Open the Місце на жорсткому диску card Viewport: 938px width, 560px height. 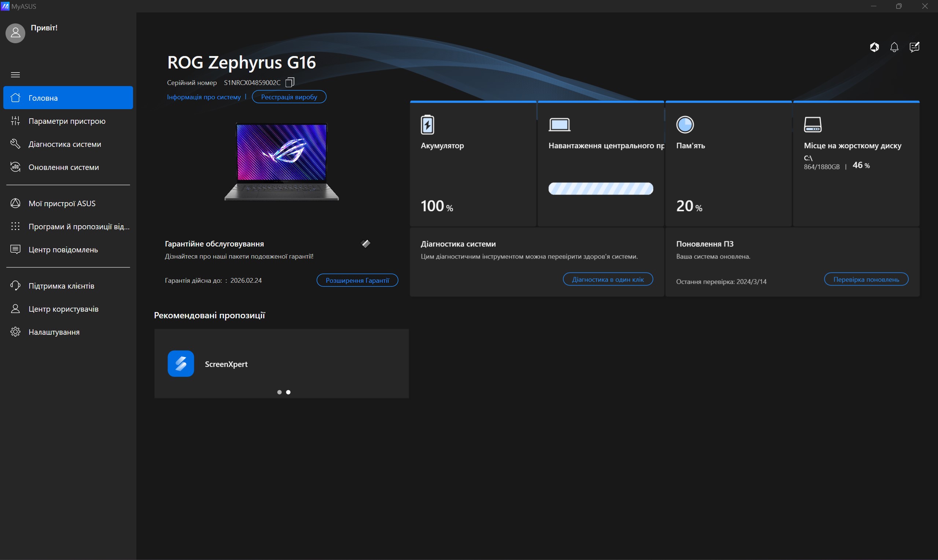pyautogui.click(x=856, y=164)
